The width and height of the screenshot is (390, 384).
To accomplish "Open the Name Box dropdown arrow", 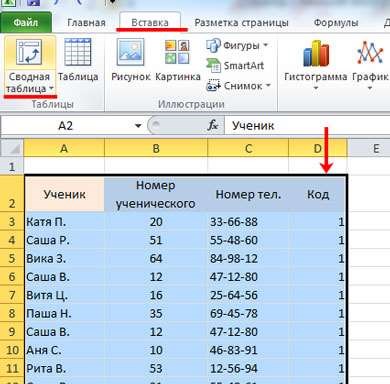I will (138, 126).
